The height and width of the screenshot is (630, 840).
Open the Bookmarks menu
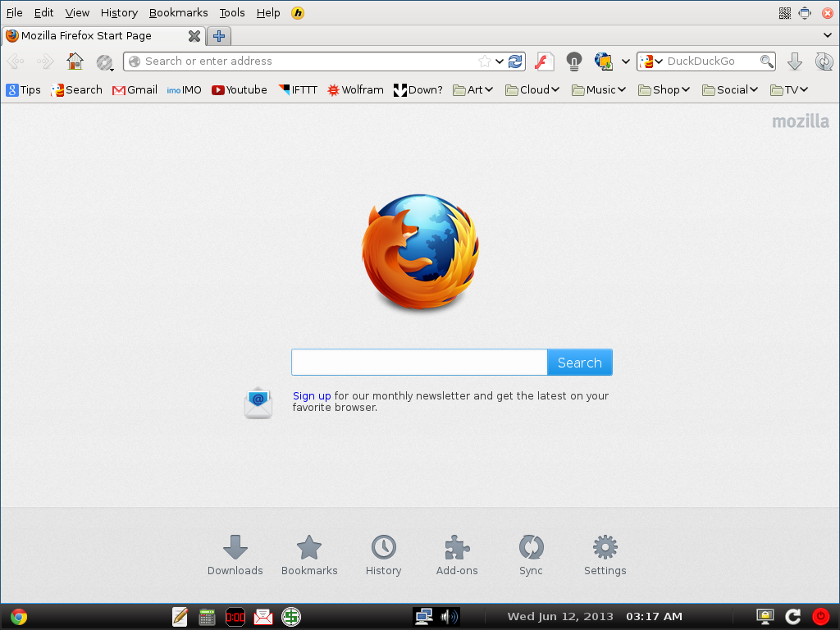(178, 13)
